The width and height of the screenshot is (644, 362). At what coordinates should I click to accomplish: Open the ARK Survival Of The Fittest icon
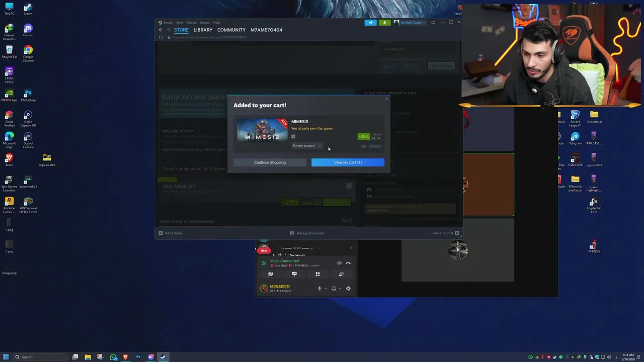28,205
